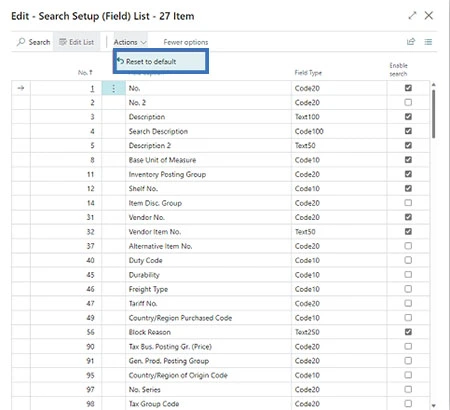Click the Field Type column header
450x410 pixels.
pos(308,72)
